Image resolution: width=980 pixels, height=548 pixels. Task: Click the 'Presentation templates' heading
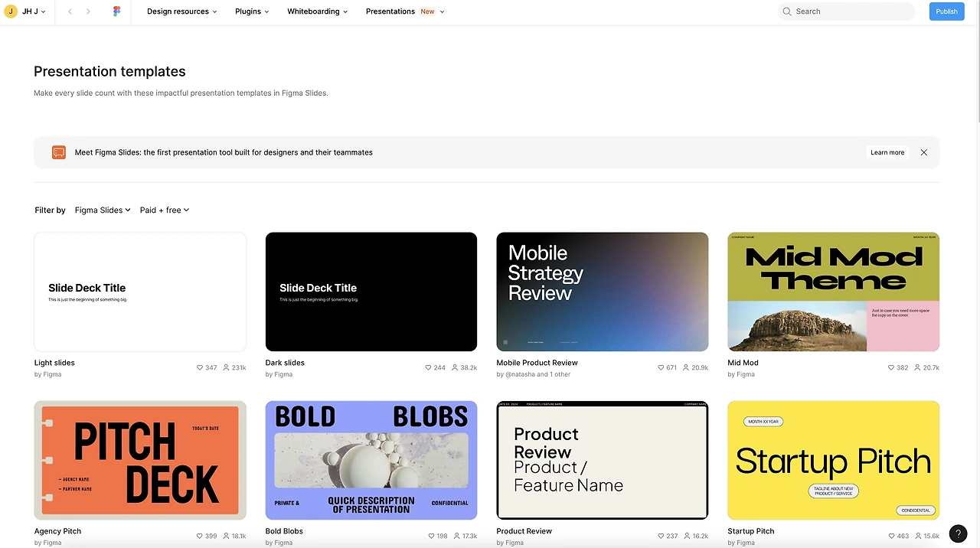[x=109, y=71]
